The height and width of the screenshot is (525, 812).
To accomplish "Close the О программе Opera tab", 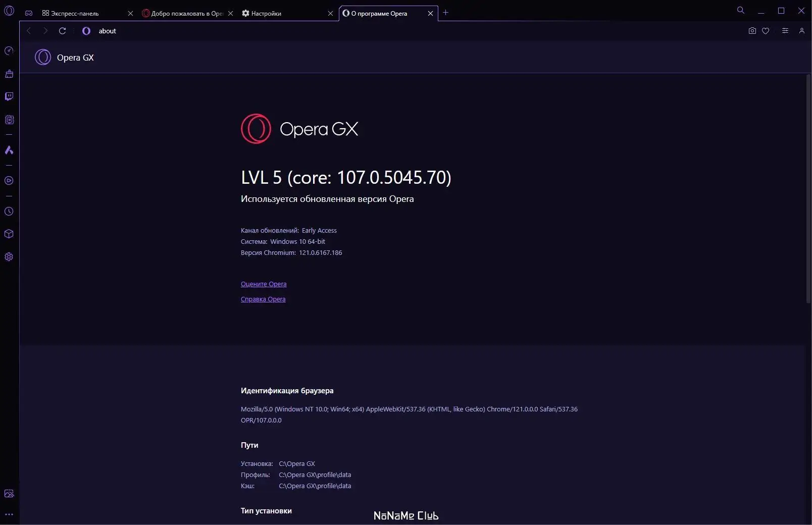I will (430, 14).
